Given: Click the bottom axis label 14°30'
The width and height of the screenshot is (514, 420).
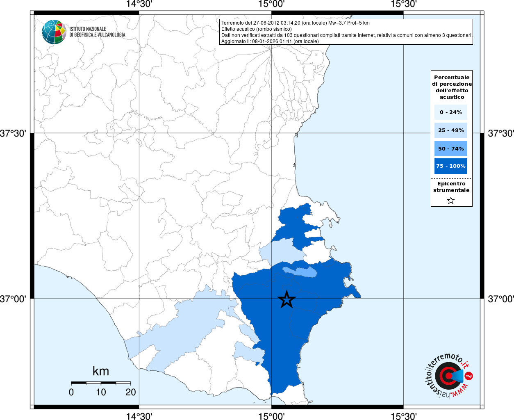Looking at the screenshot, I should [139, 416].
